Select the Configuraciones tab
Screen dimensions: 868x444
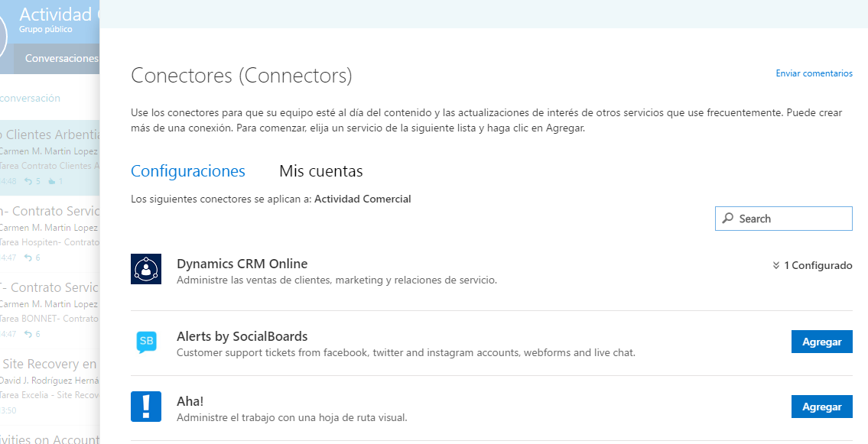[x=188, y=171]
